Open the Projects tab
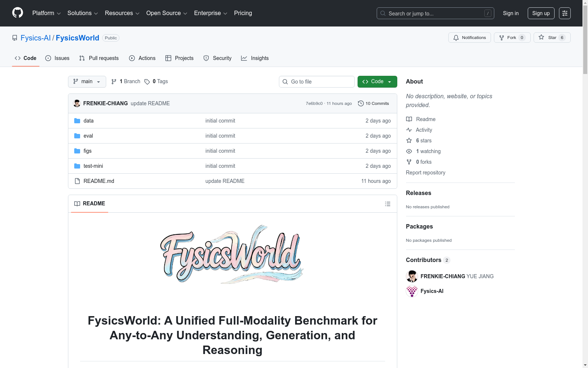Viewport: 588px width, 368px height. [x=179, y=58]
